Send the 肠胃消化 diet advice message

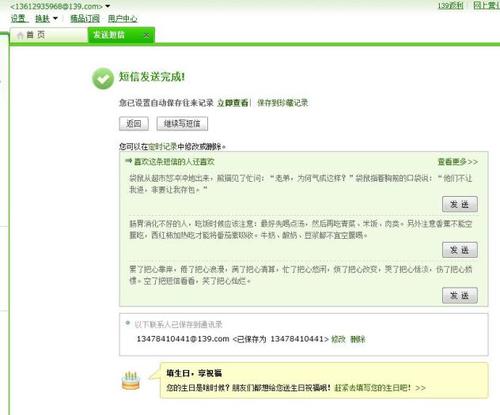pyautogui.click(x=460, y=250)
